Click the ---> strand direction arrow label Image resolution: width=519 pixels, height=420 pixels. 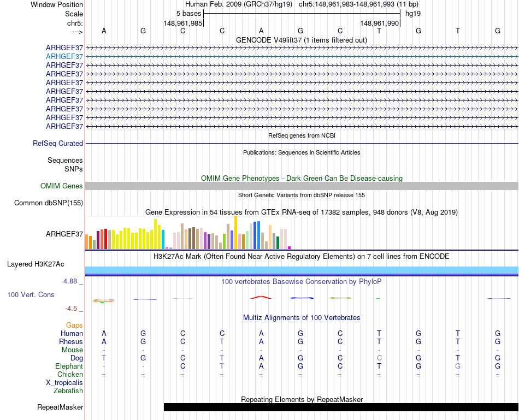(78, 32)
